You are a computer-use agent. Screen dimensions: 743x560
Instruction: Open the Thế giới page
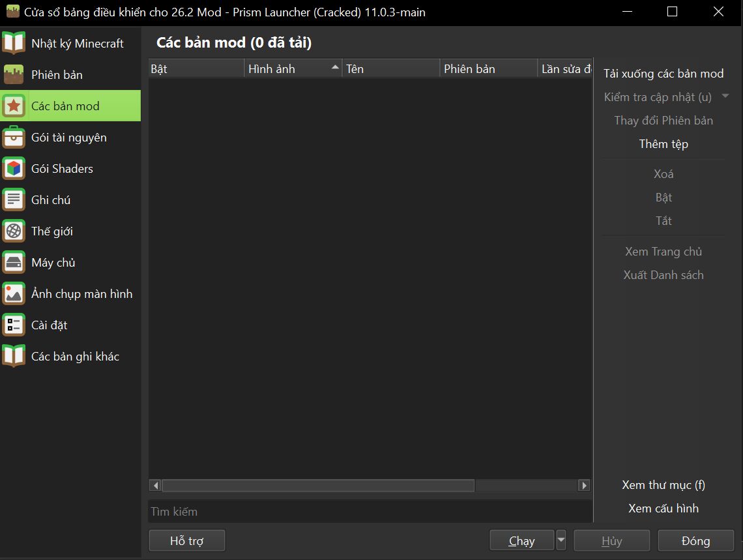pyautogui.click(x=70, y=231)
